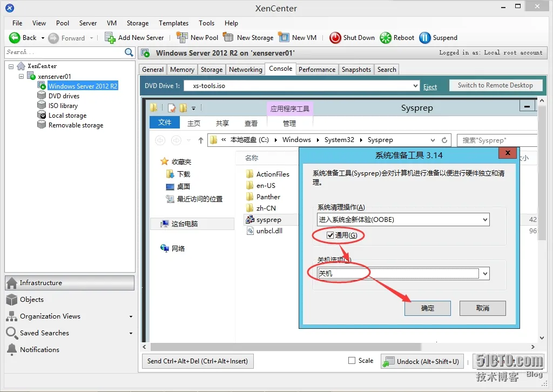Expand the Back button history arrow
This screenshot has width=553, height=392.
[x=43, y=38]
